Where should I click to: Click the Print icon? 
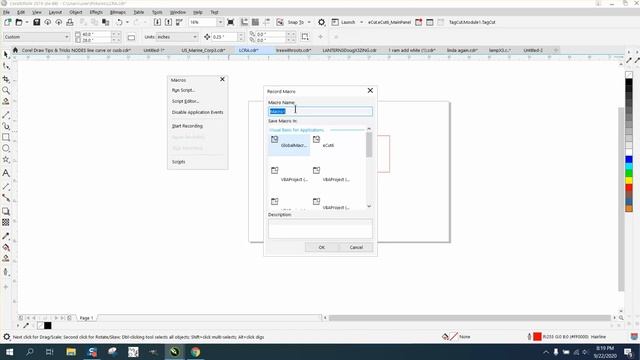coord(70,22)
